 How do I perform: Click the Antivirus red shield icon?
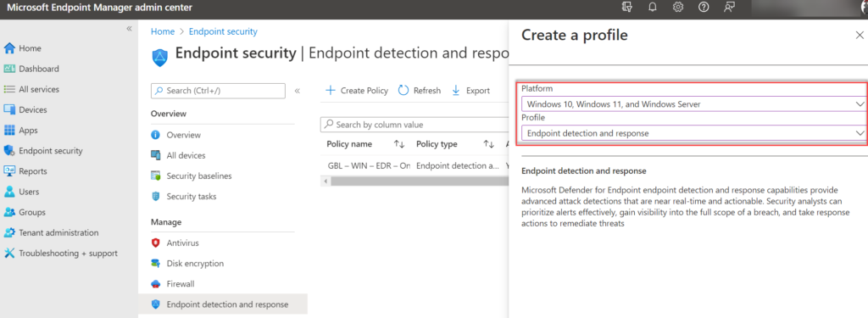[x=156, y=243]
